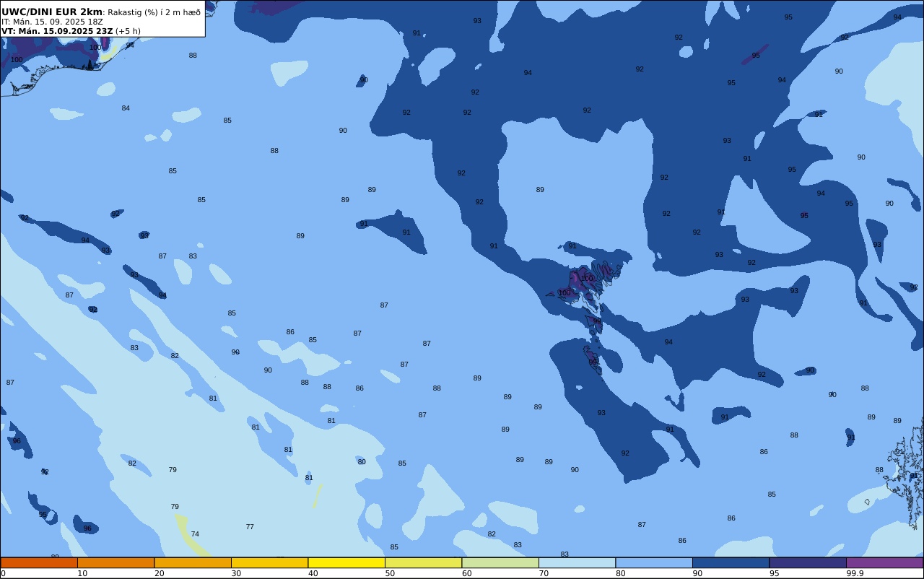924x579 pixels.
Task: Select the navy 95–99.9 legend swatch
Action: tap(808, 562)
